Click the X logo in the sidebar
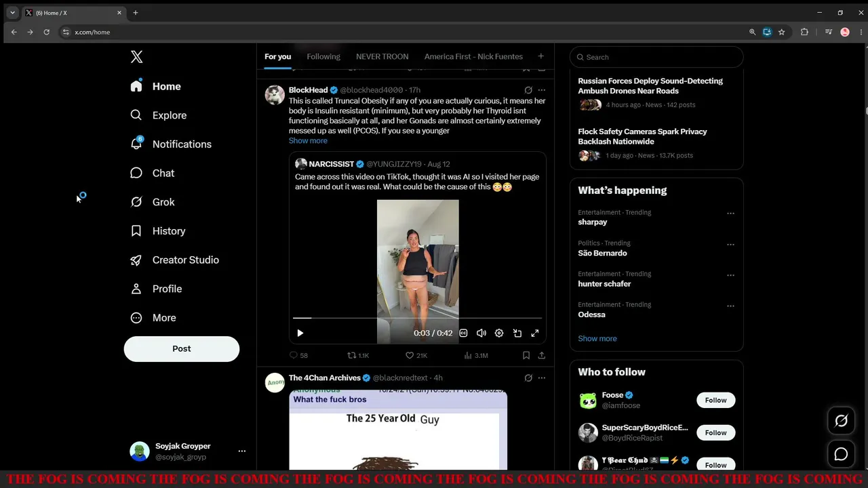The width and height of the screenshot is (868, 488). [136, 57]
